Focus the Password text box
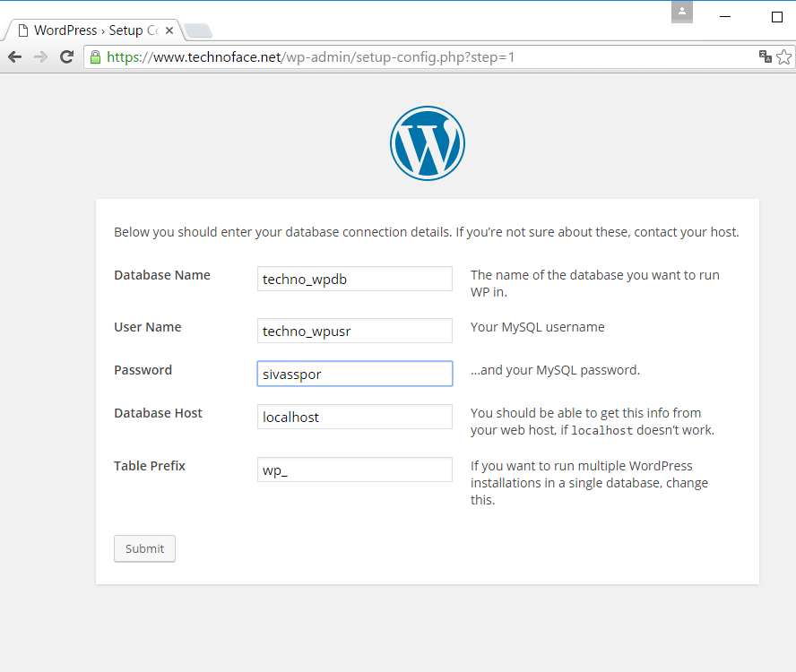This screenshot has width=796, height=672. 354,374
